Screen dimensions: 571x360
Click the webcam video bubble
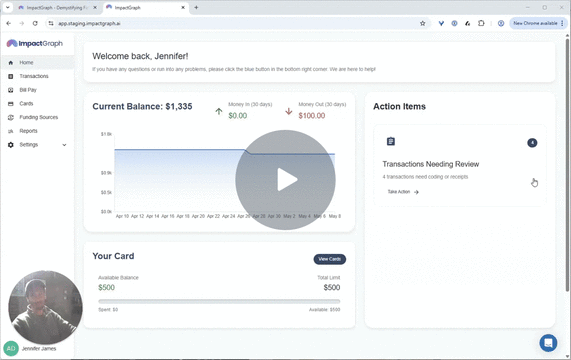[x=46, y=307]
